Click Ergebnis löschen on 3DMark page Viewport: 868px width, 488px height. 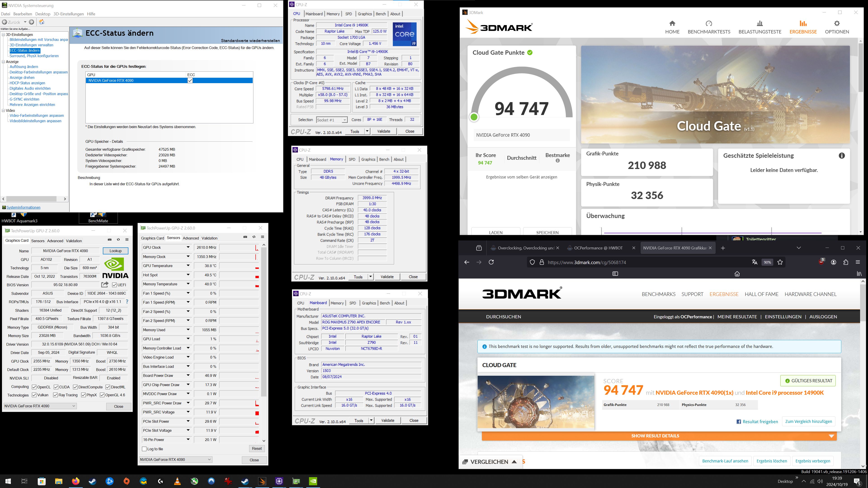772,461
